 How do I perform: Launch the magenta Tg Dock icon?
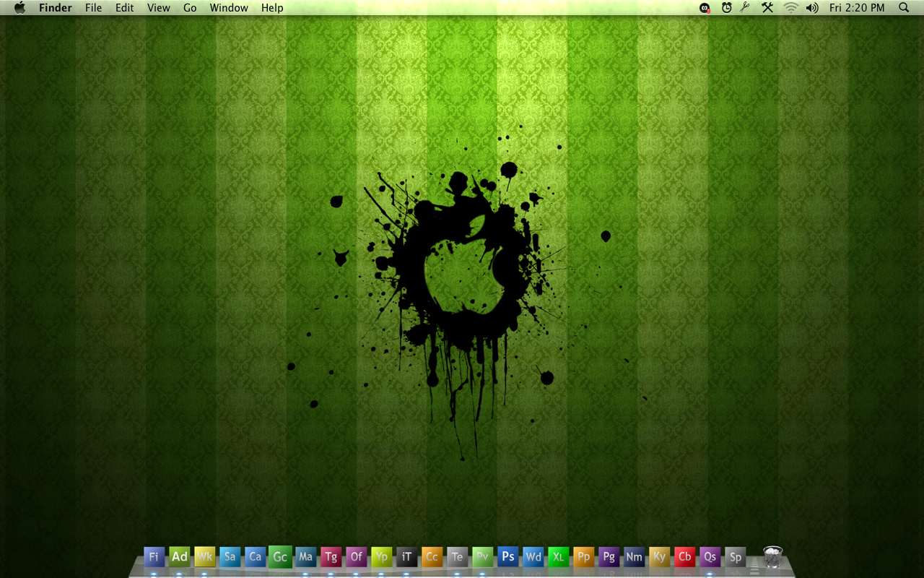[x=331, y=557]
